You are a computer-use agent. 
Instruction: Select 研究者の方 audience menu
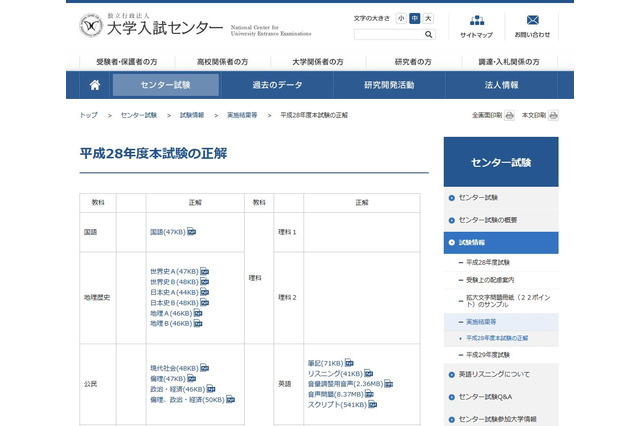pos(413,62)
